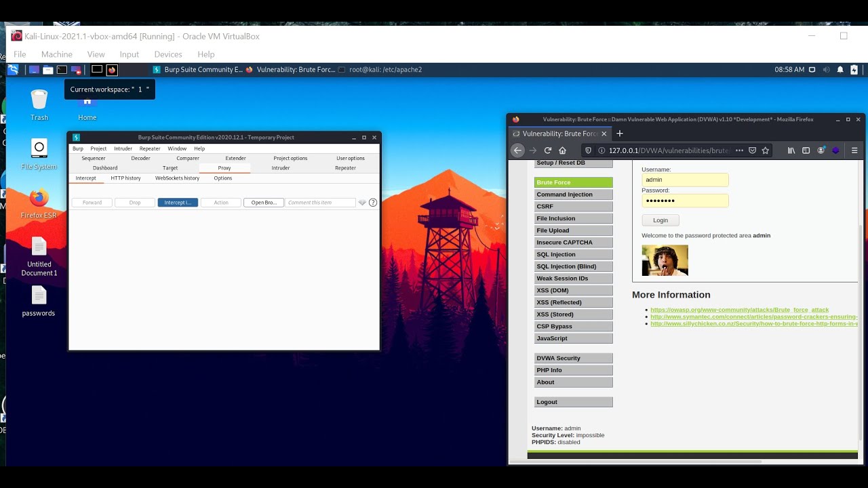The image size is (868, 488).
Task: Switch to the Sequencer tab in Burp
Action: [94, 158]
